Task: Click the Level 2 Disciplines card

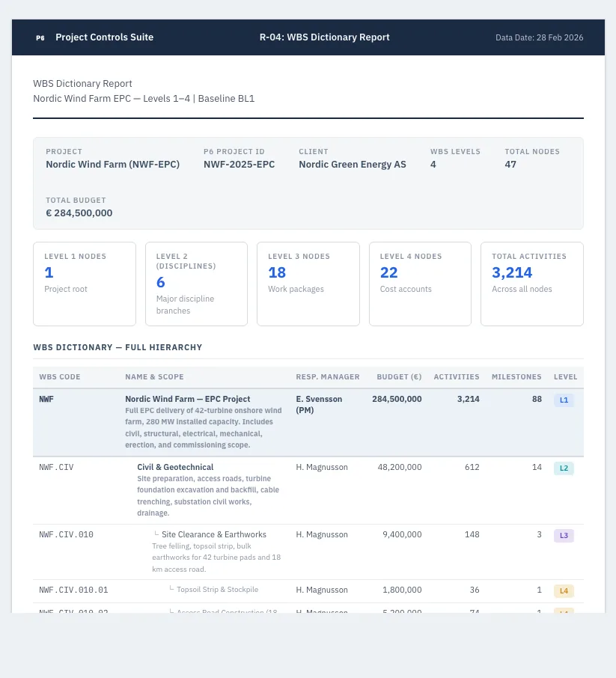Action: tap(196, 284)
